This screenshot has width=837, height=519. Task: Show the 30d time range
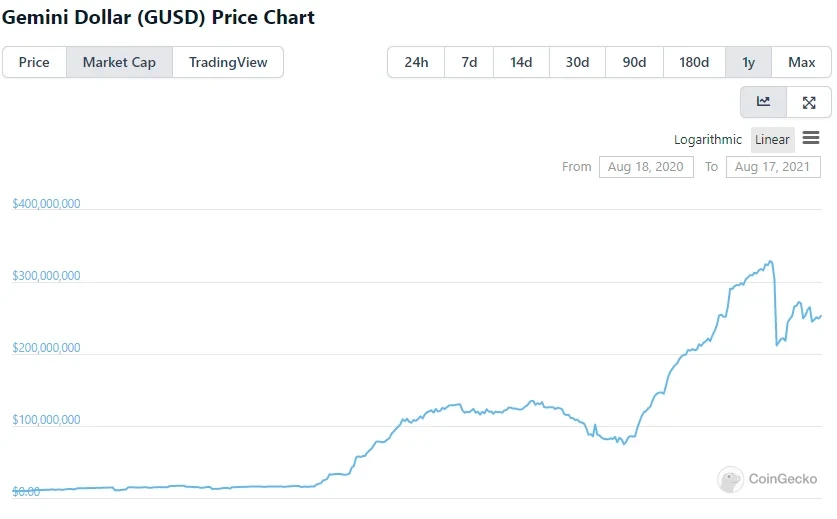tap(577, 62)
